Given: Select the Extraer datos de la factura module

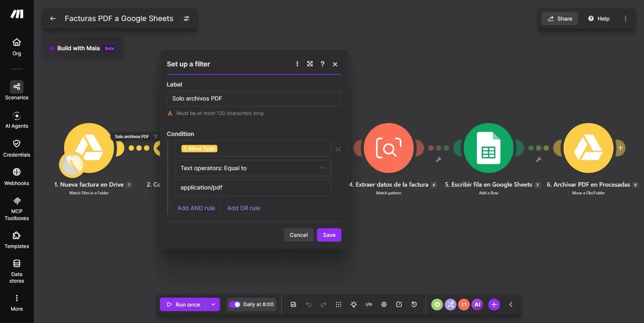Looking at the screenshot, I should (389, 148).
